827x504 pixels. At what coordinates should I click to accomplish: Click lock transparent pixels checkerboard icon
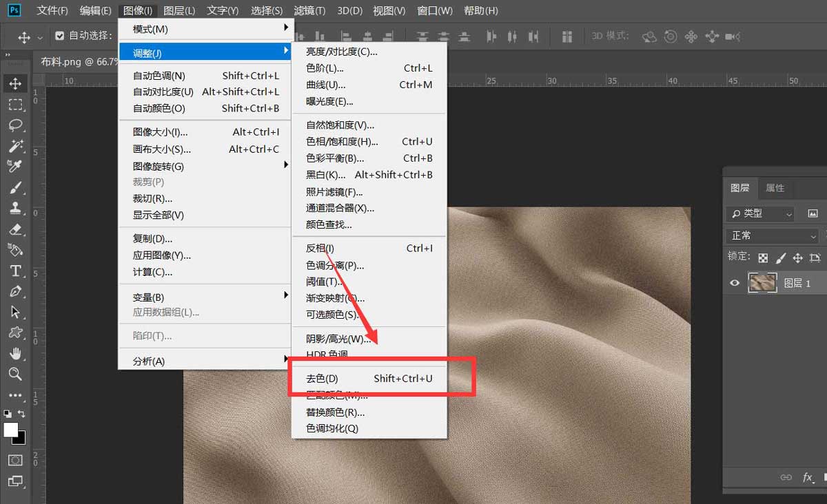click(x=763, y=258)
